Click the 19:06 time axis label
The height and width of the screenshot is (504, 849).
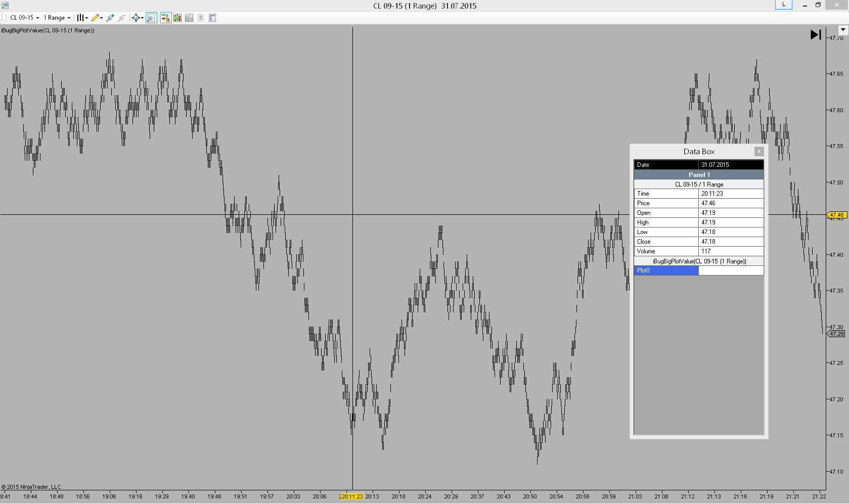(x=109, y=496)
